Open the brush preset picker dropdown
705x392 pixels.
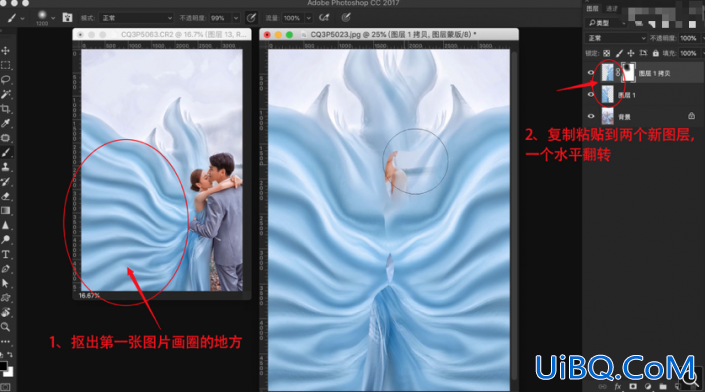pyautogui.click(x=53, y=18)
